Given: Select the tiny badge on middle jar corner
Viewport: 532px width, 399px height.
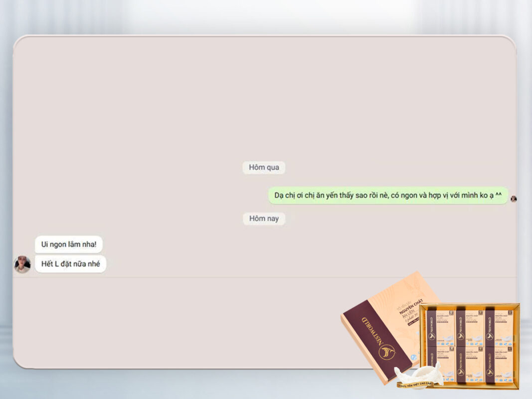Looking at the screenshot, I should pyautogui.click(x=480, y=312).
